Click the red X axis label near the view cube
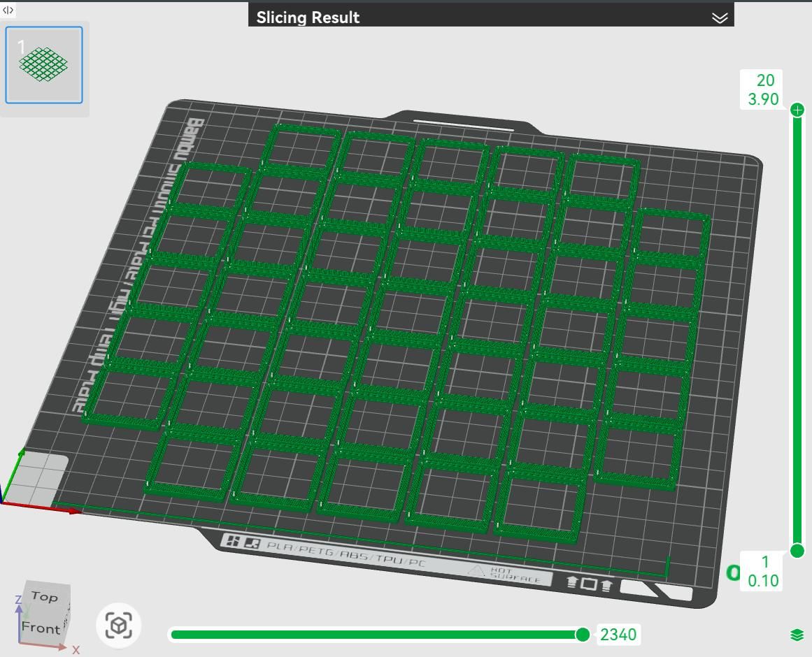 (76, 649)
